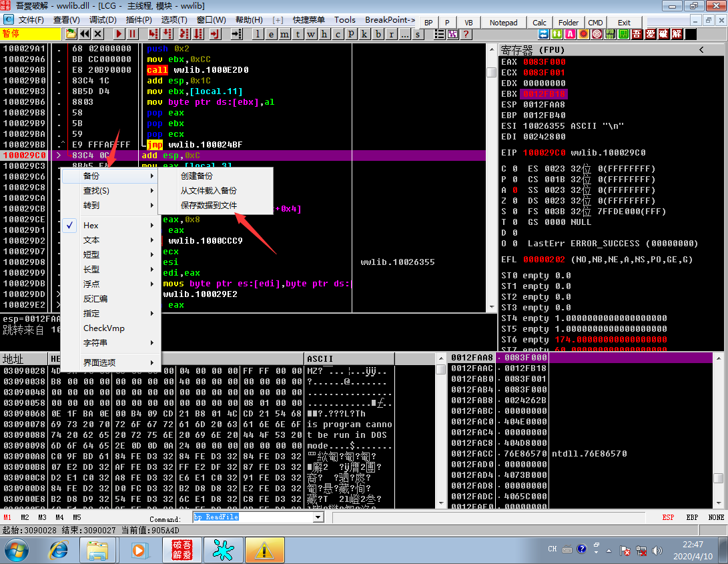Viewport: 728px width, 564px height.
Task: Open the 插件(P) menu
Action: 139,20
